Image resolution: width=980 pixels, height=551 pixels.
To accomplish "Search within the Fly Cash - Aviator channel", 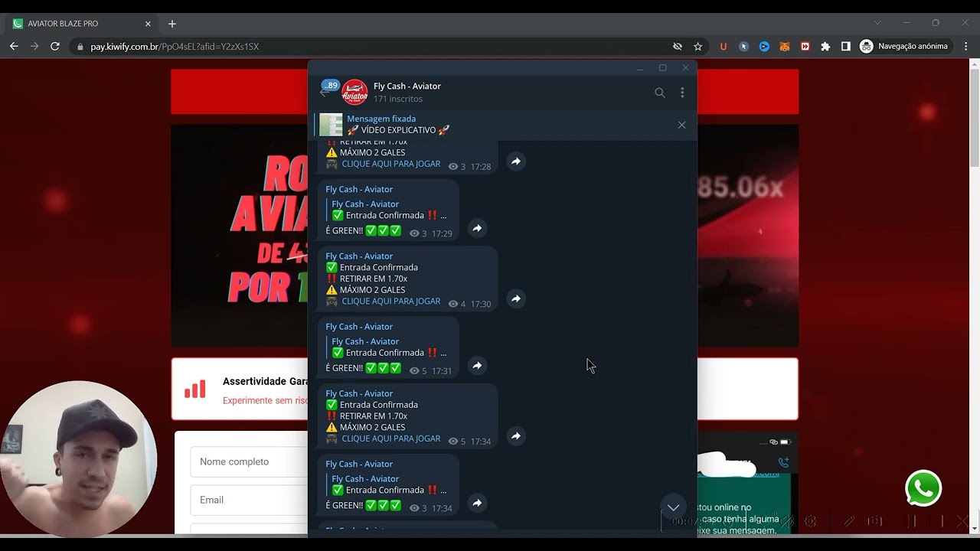I will coord(659,93).
